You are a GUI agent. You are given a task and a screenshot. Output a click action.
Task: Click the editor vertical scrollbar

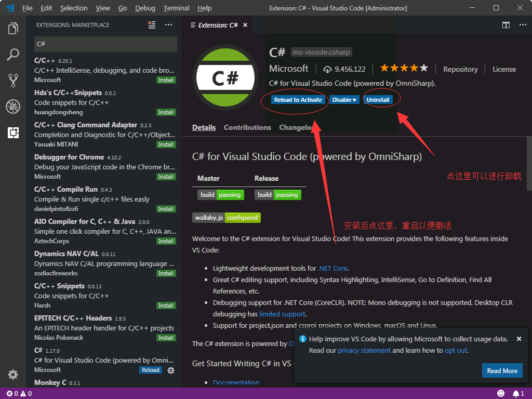point(529,164)
